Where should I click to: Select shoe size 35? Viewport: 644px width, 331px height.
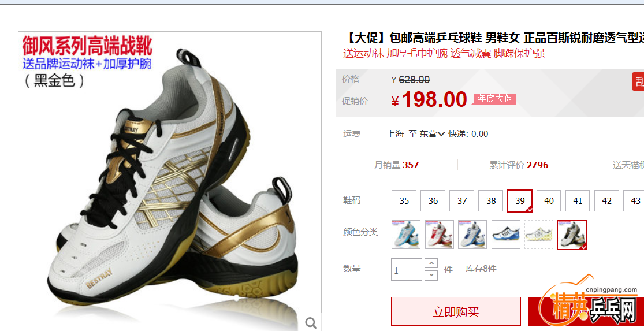point(404,201)
